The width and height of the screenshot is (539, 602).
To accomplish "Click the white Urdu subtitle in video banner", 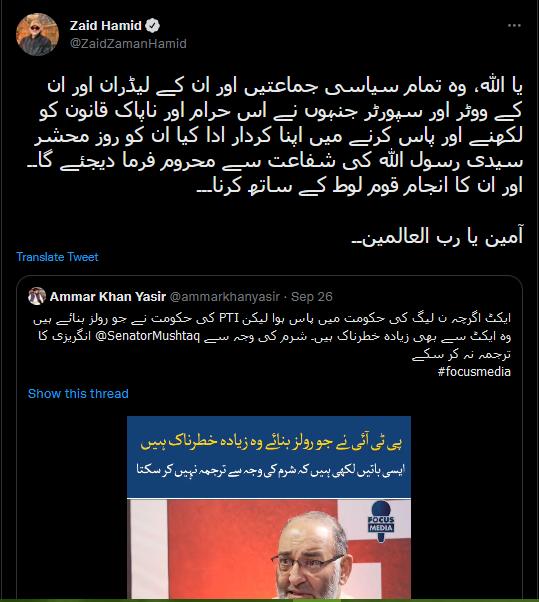I will [270, 470].
